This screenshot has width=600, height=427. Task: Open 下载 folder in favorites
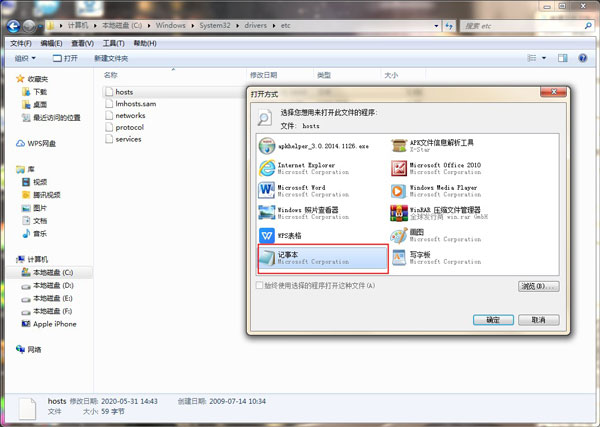pos(34,92)
